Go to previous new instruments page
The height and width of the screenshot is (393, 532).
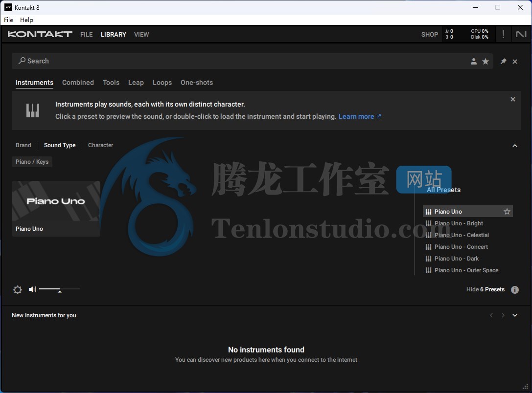491,315
